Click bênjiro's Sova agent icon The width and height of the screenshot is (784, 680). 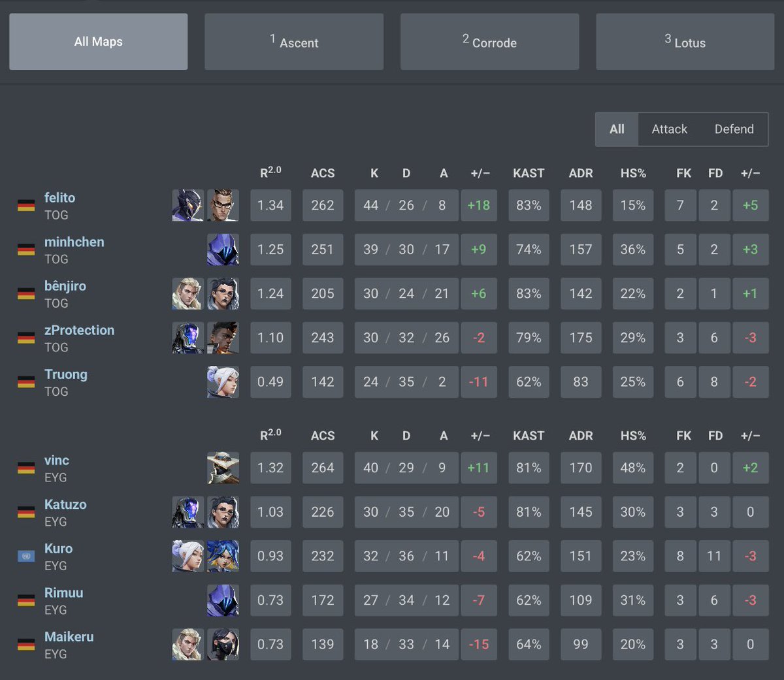(x=188, y=293)
